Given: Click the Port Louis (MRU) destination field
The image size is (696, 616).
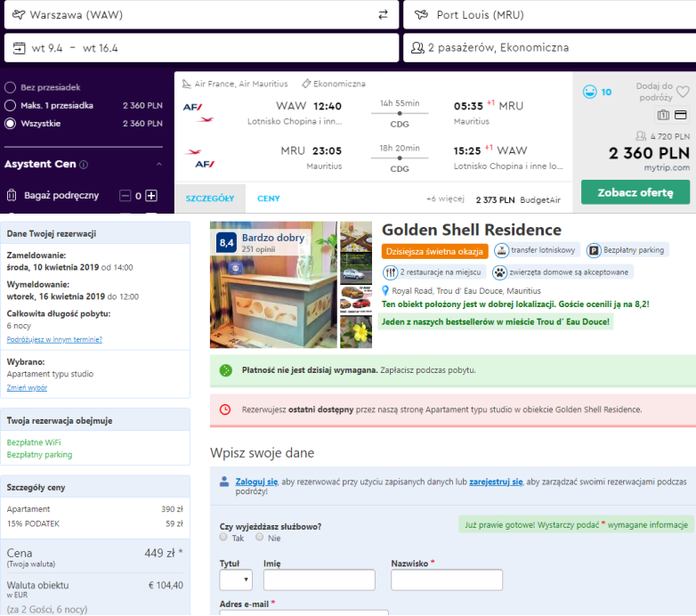Looking at the screenshot, I should pos(549,15).
